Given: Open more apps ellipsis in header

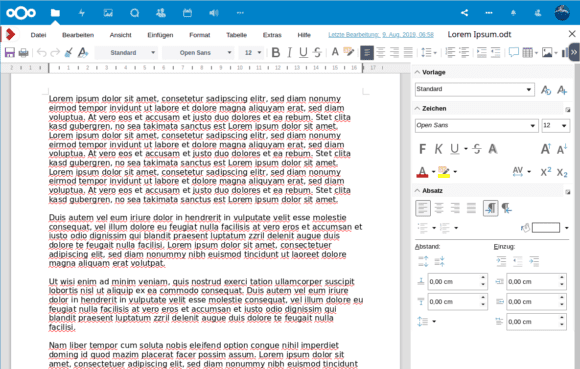Looking at the screenshot, I should (x=240, y=13).
